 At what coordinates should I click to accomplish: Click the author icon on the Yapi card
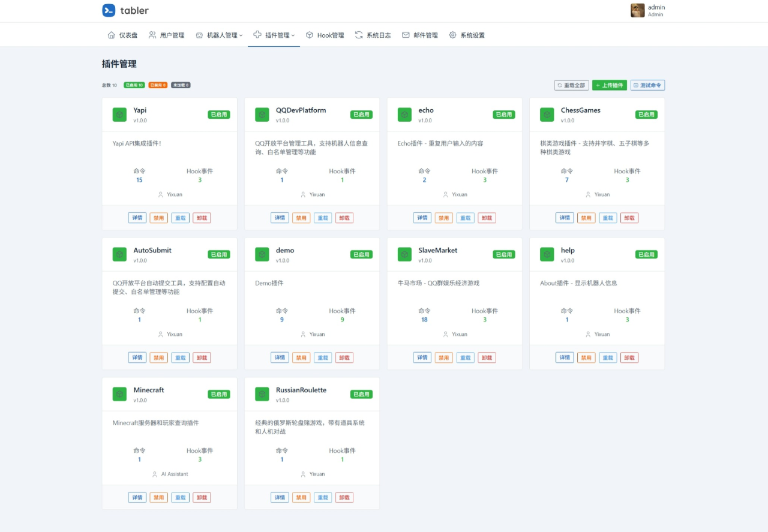click(160, 194)
